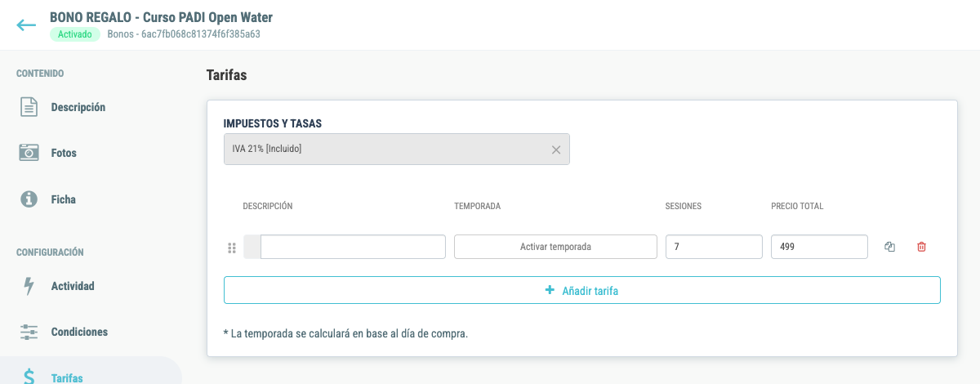Screen dimensions: 980x384
Task: Grab the tariff row drag handle
Action: pyautogui.click(x=231, y=248)
